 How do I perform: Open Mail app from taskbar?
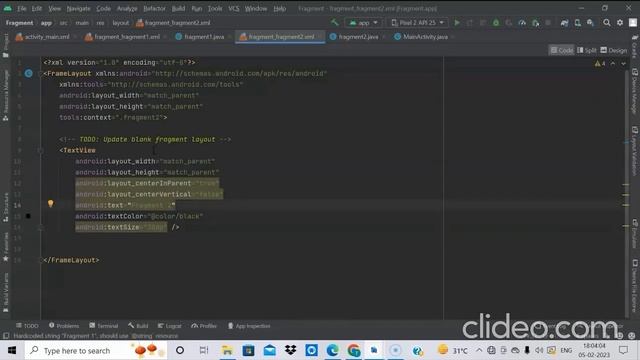269,350
